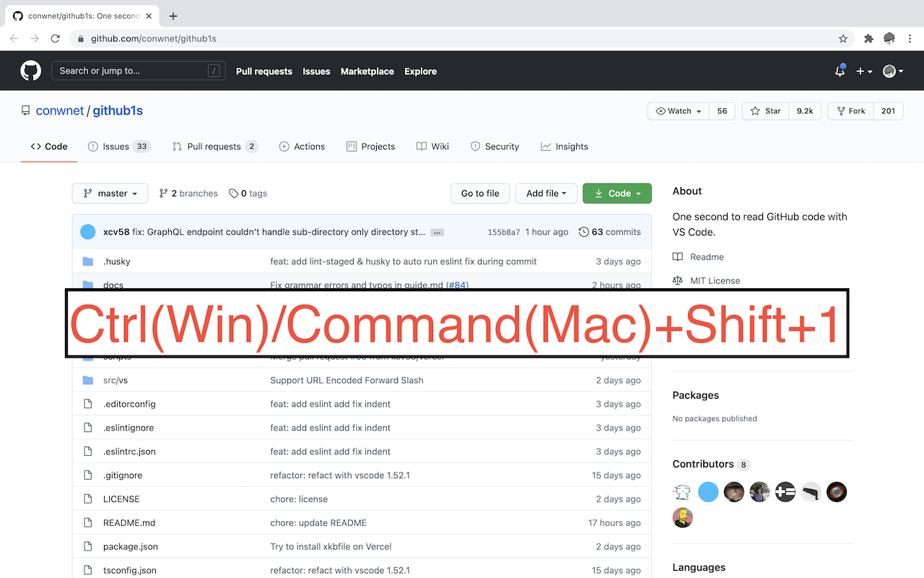The height and width of the screenshot is (578, 924).
Task: Click the README.md file icon
Action: coord(88,522)
